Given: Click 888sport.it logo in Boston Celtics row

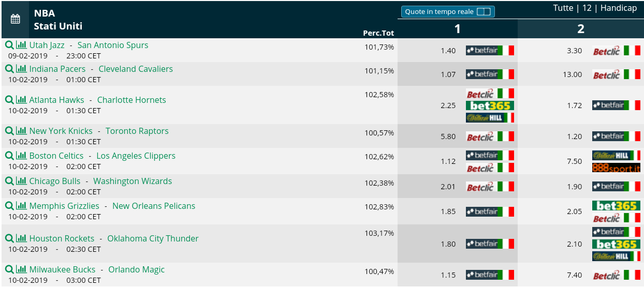Looking at the screenshot, I should (616, 168).
